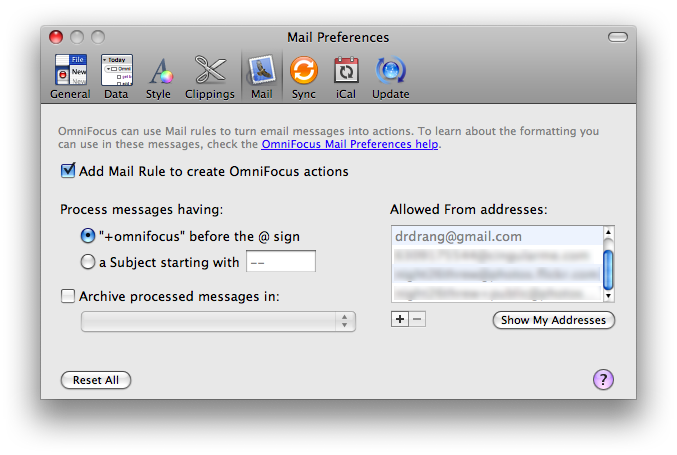Open the Clippings preferences pane
This screenshot has height=455, width=677.
tap(210, 77)
